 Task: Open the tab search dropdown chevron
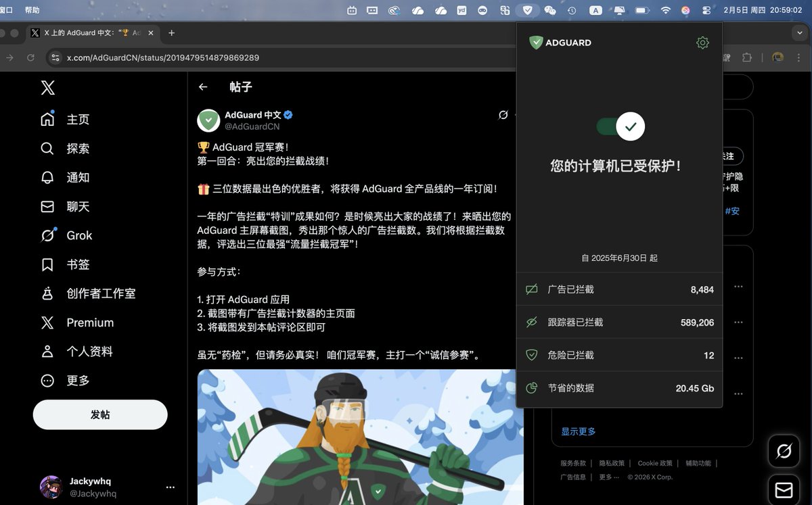(x=800, y=32)
